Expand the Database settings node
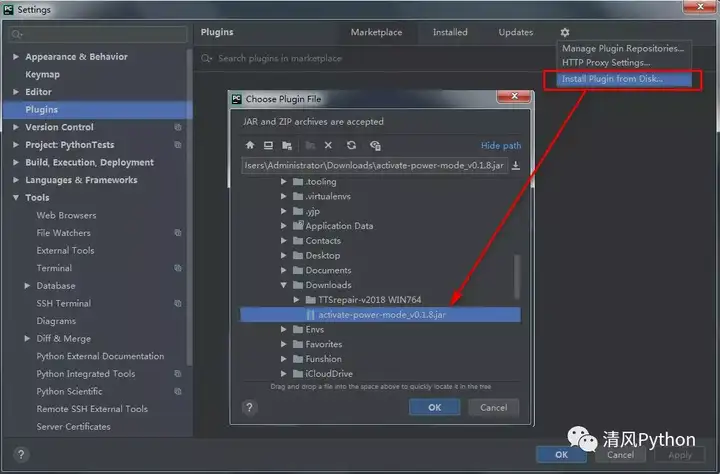Screen dimensions: 720x474 point(27,286)
